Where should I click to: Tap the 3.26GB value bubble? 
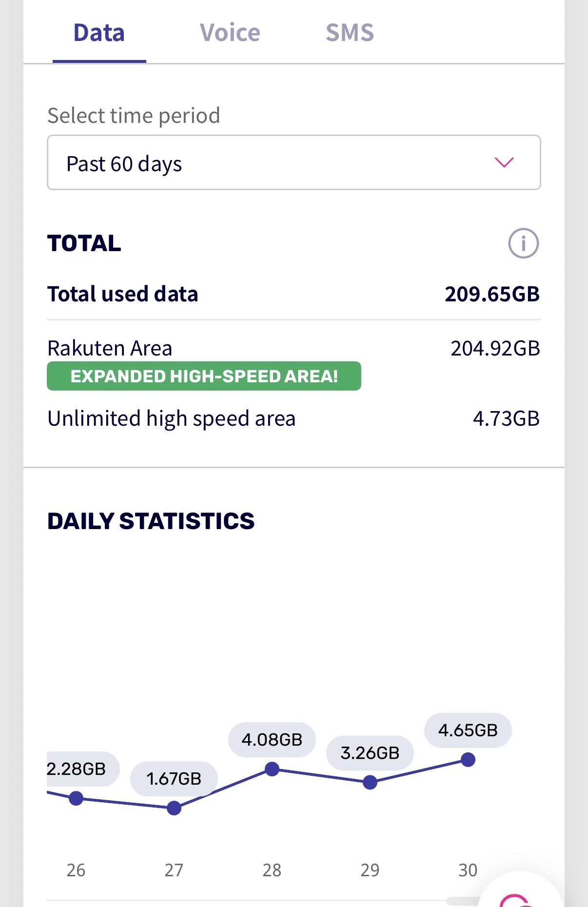pos(370,753)
